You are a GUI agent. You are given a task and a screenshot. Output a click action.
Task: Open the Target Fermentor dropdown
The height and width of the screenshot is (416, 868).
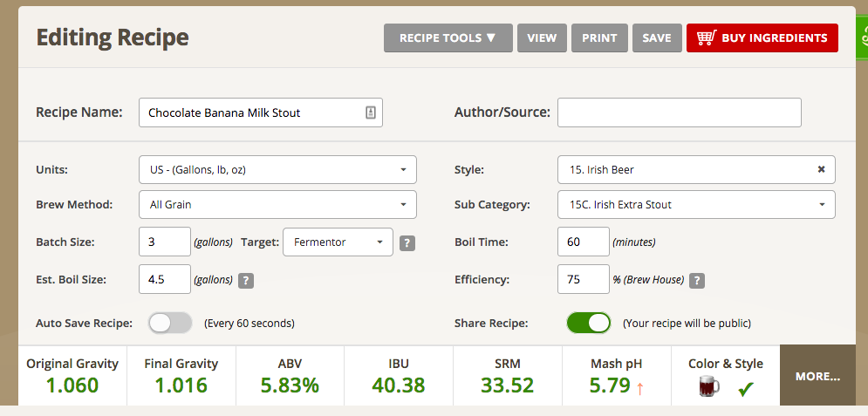pyautogui.click(x=338, y=242)
